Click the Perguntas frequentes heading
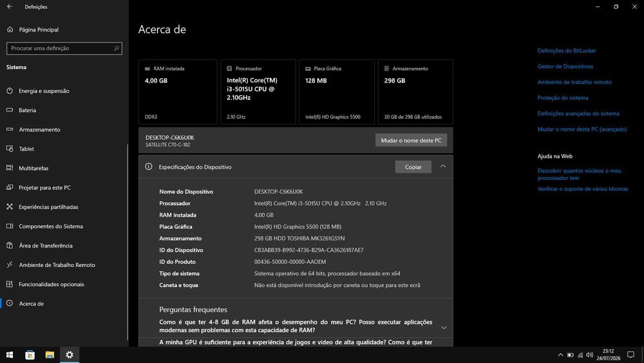This screenshot has width=644, height=363. click(x=193, y=309)
